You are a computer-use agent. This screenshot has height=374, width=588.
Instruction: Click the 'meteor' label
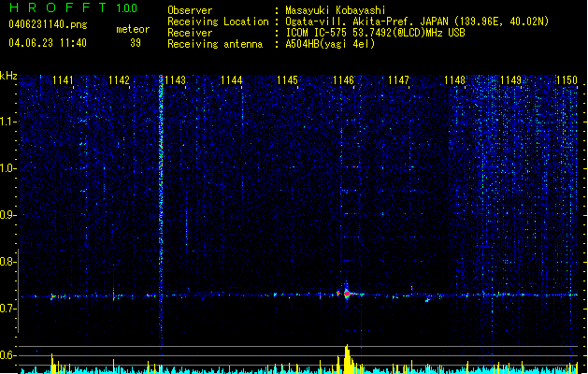(133, 29)
